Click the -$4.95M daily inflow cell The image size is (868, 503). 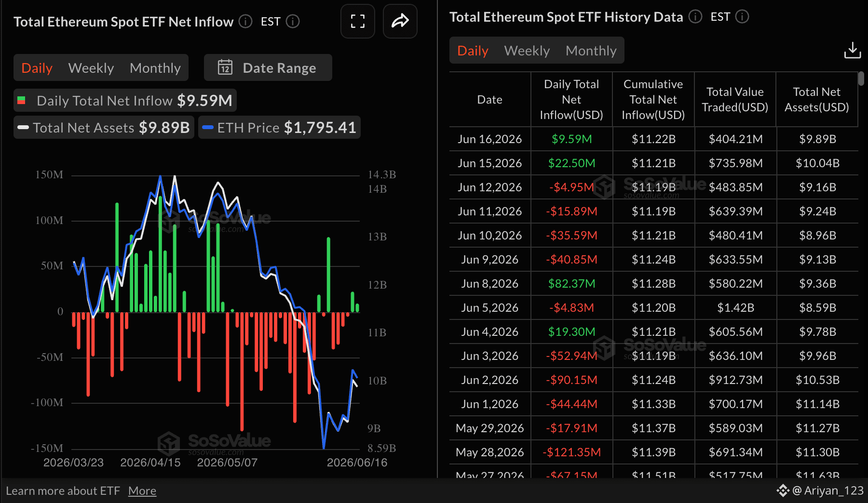pos(572,187)
